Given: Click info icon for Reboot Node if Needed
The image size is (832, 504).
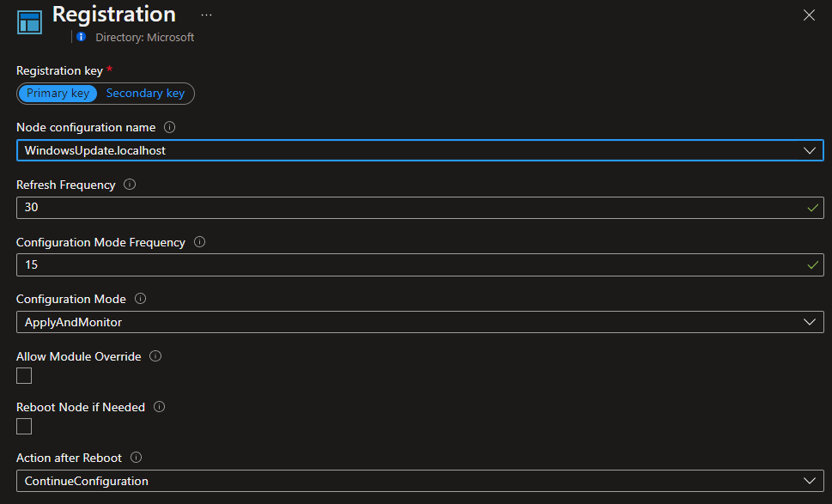Looking at the screenshot, I should [x=159, y=407].
